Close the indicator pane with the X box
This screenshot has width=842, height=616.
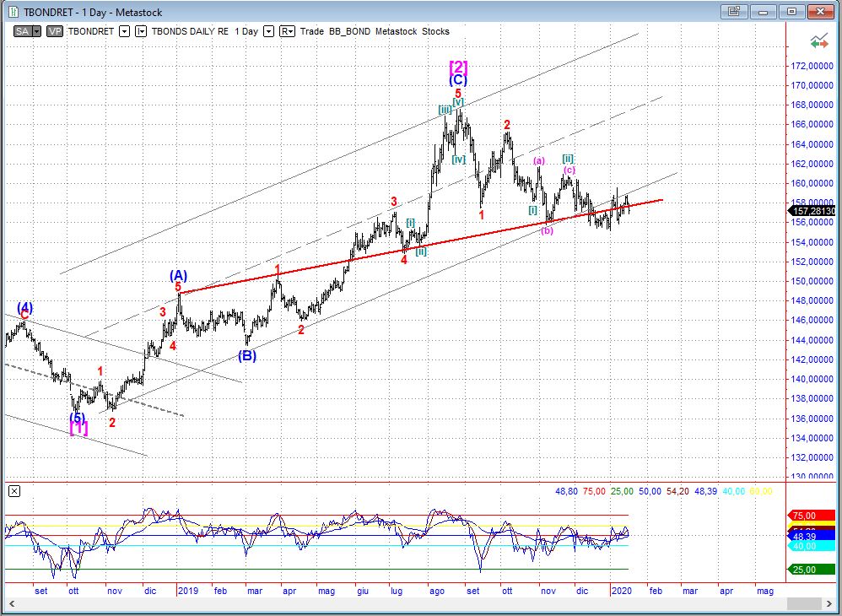coord(14,491)
